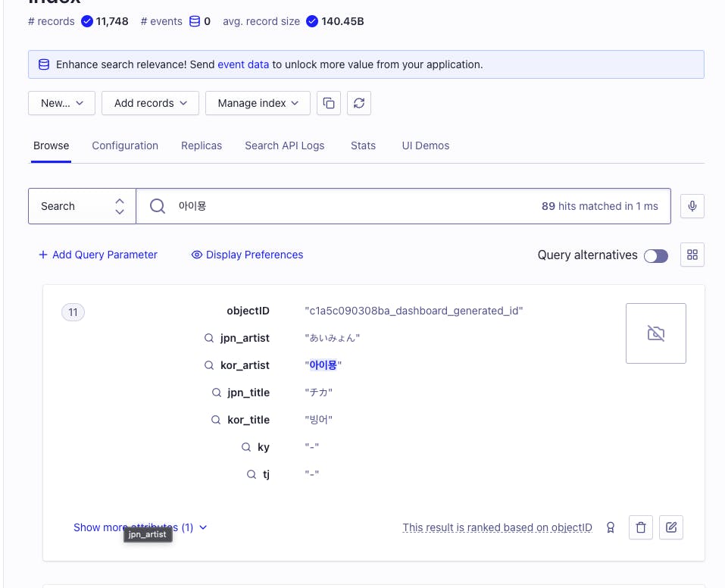Switch to the grid layout view icon
Screen dimensions: 725x588
pos(692,255)
